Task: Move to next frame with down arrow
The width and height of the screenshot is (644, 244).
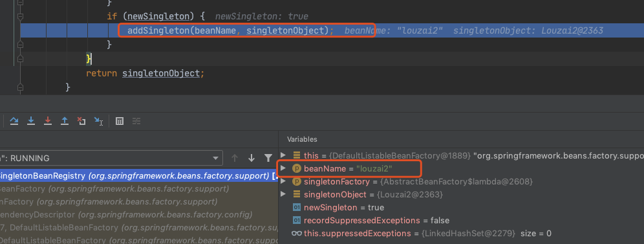Action: 252,158
